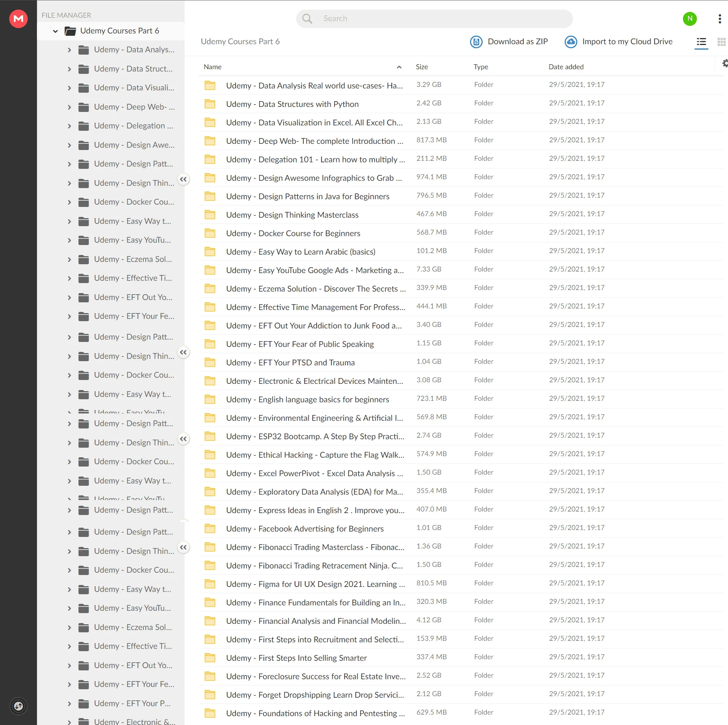Expand Udemy - Data Visuali... tree node

pos(69,88)
